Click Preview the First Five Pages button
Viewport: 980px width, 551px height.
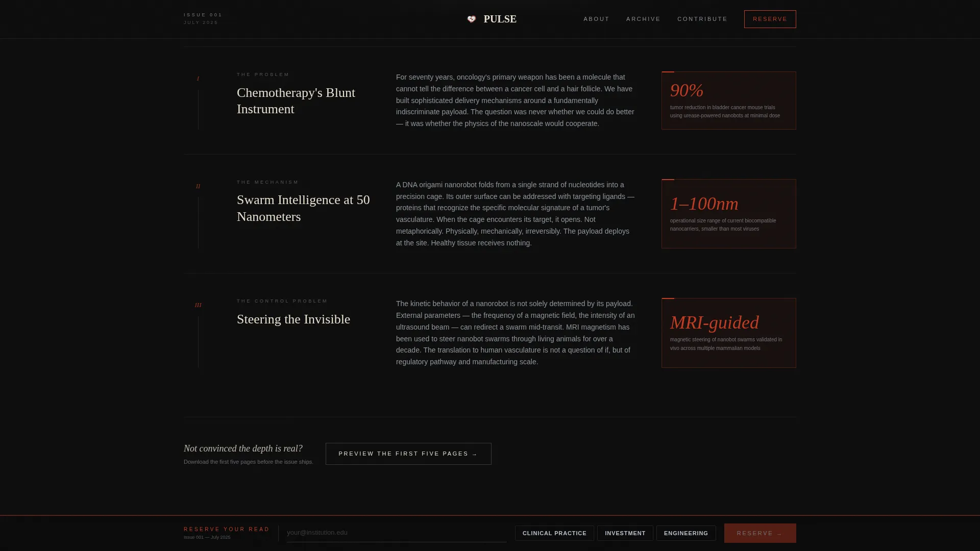click(x=408, y=454)
